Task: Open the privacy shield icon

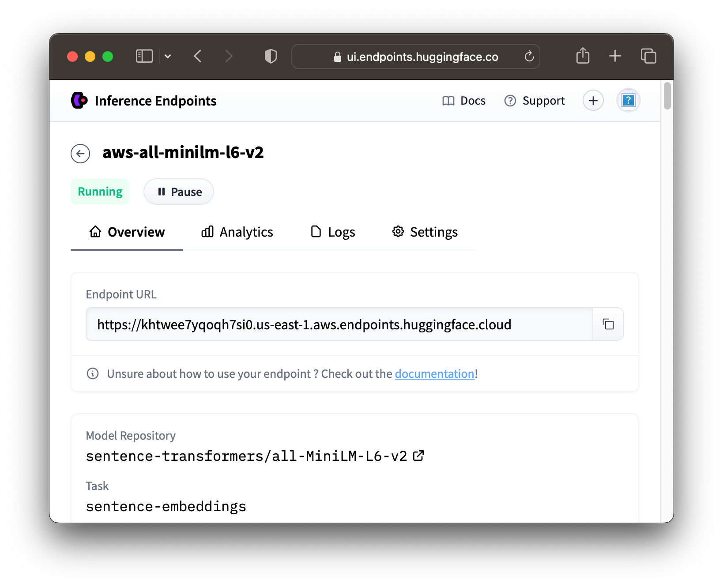Action: coord(271,57)
